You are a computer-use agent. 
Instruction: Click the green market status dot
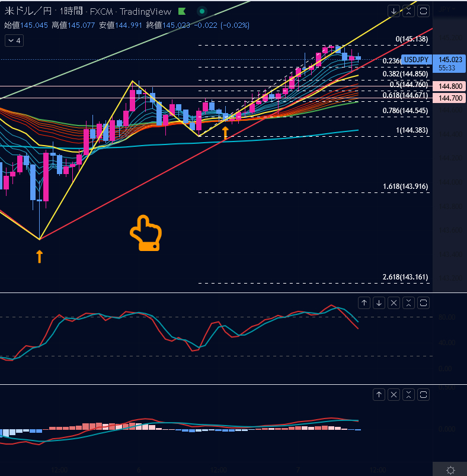tap(201, 11)
